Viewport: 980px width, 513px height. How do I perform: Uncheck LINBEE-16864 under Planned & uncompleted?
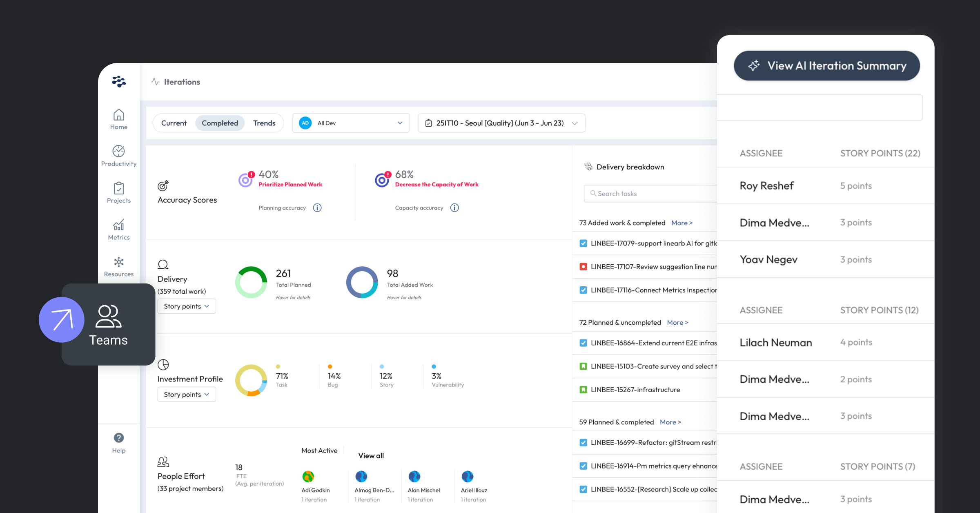click(583, 343)
